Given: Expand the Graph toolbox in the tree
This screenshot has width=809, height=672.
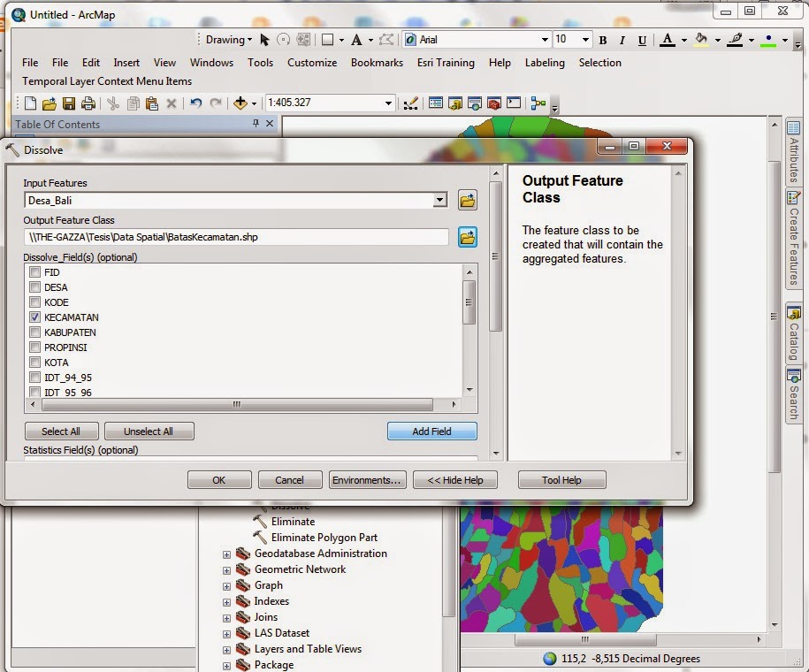Looking at the screenshot, I should (x=226, y=585).
